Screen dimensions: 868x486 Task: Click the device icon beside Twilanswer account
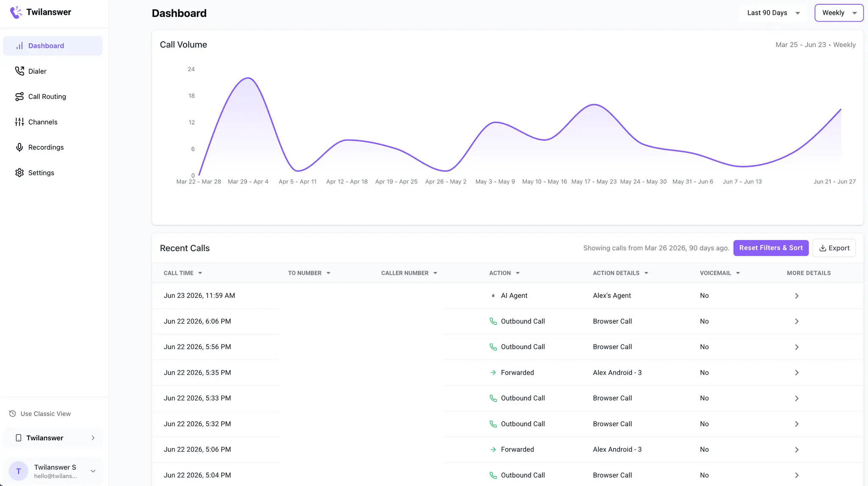pyautogui.click(x=19, y=438)
